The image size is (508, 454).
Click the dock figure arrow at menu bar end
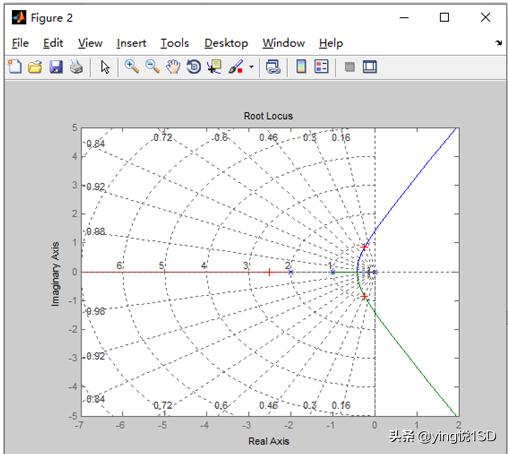pyautogui.click(x=499, y=43)
